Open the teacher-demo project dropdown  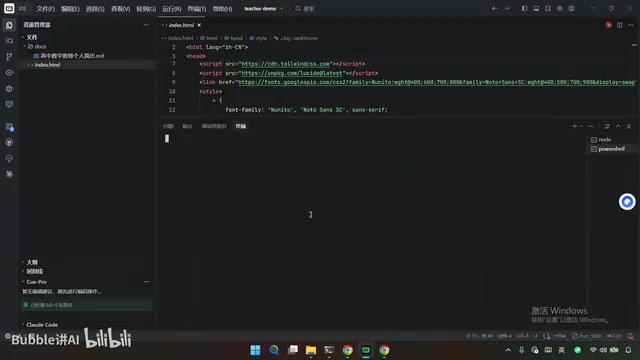(264, 9)
